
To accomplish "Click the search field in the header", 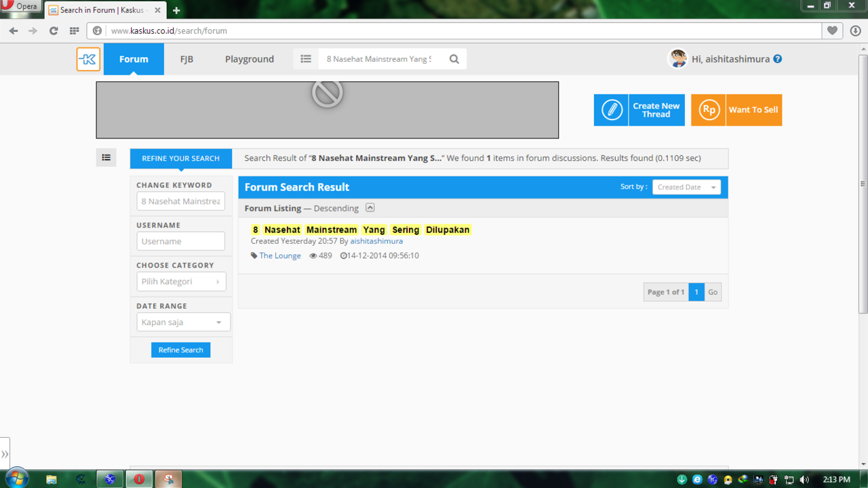I will [379, 59].
